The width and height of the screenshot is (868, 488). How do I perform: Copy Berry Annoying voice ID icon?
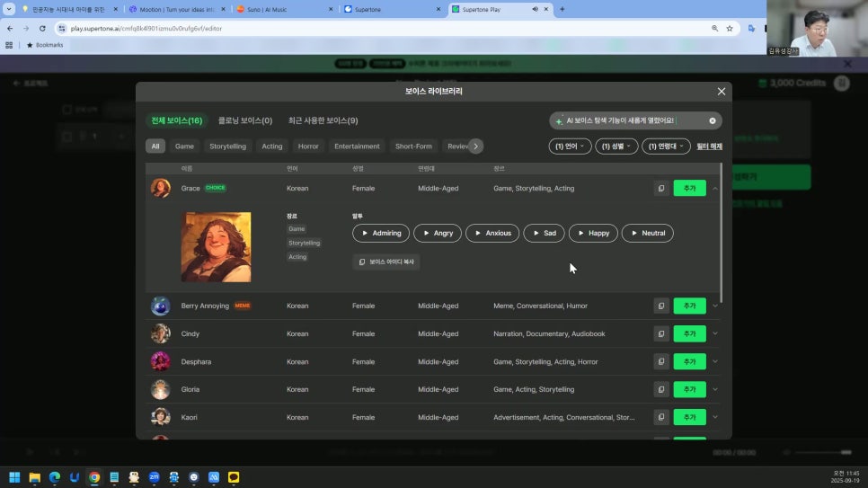(x=661, y=306)
